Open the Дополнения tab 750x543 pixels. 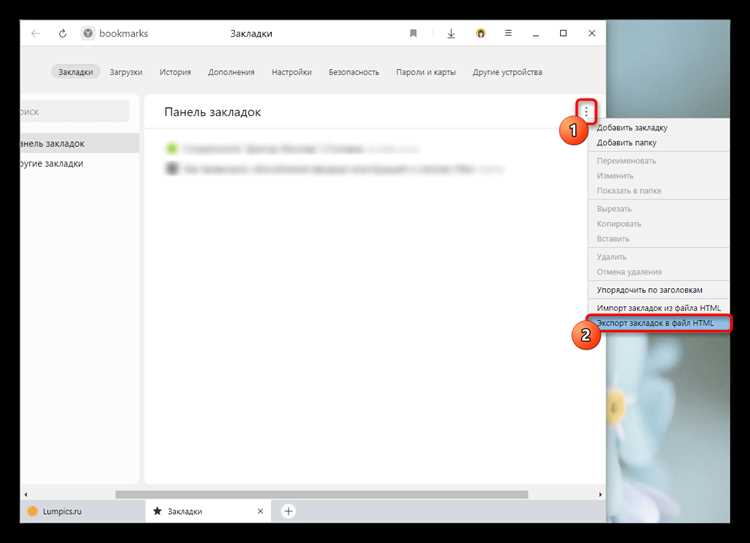[231, 72]
